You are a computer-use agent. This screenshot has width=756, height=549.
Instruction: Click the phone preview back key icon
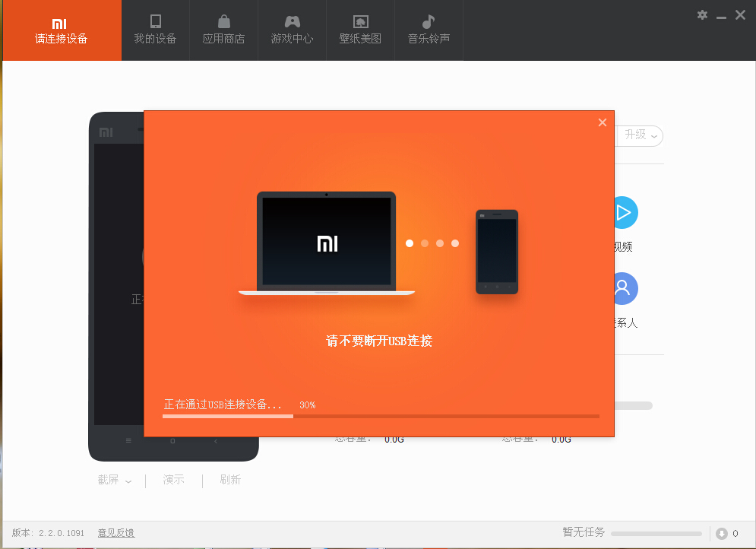pos(216,441)
